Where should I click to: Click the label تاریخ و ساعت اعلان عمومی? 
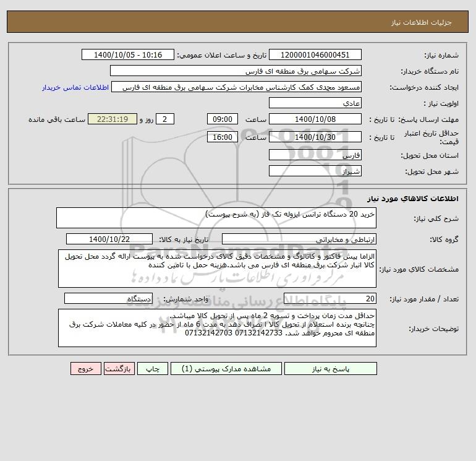click(x=221, y=55)
